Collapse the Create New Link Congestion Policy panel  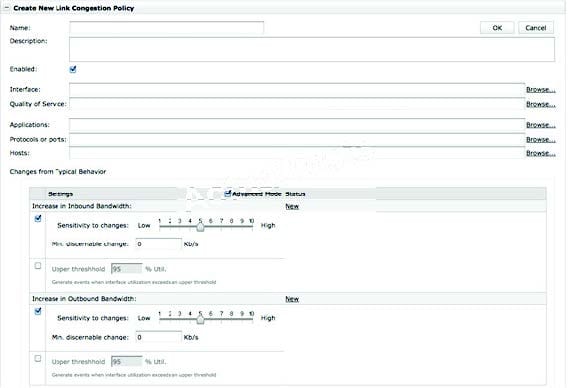tap(6, 8)
